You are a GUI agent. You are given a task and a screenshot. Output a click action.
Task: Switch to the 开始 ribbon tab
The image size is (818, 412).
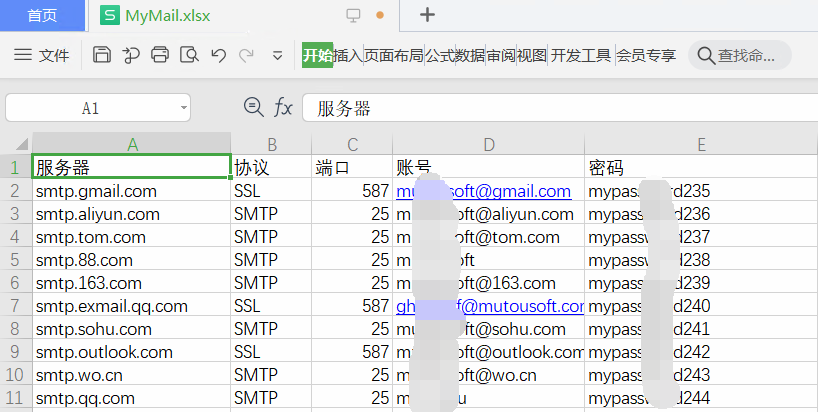tap(317, 55)
